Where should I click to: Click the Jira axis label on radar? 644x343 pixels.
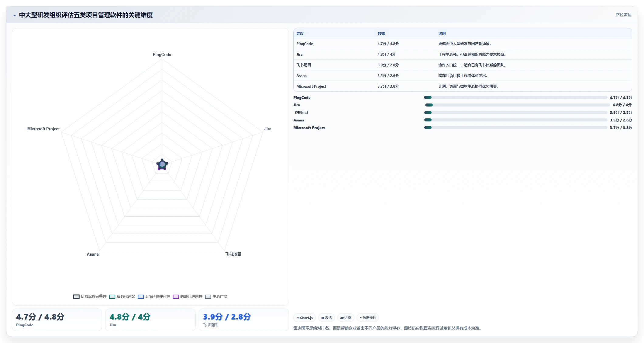pos(268,129)
